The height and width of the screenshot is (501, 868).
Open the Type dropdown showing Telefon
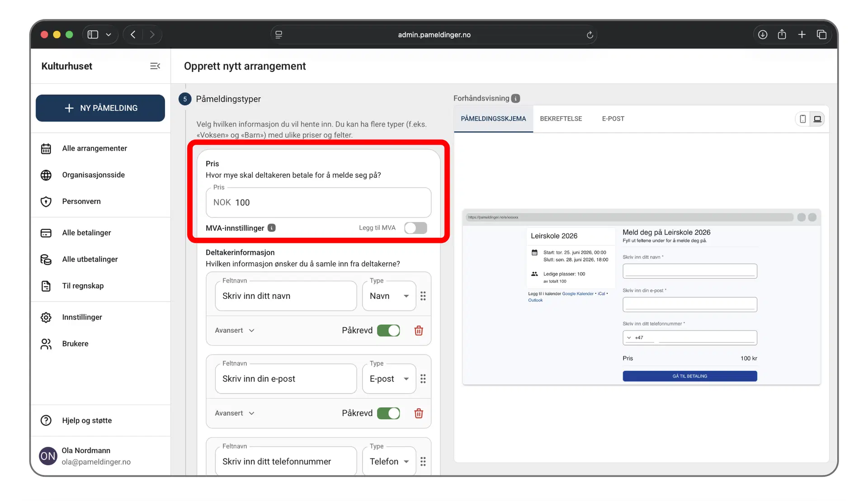tap(389, 461)
